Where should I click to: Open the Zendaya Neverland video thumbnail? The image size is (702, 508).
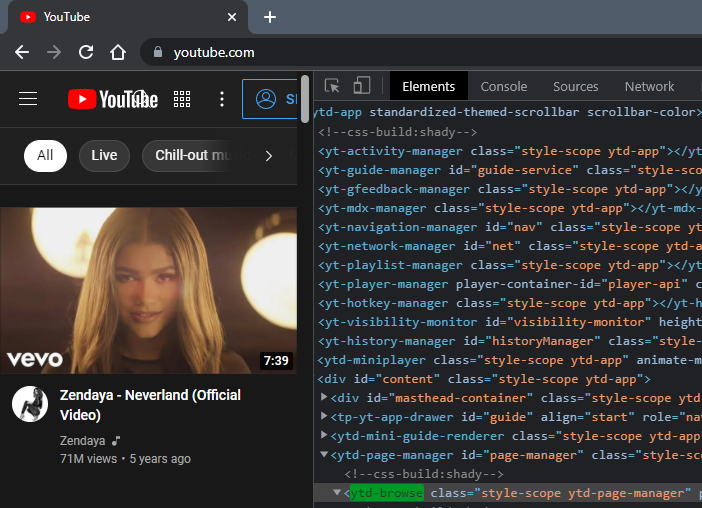click(148, 290)
